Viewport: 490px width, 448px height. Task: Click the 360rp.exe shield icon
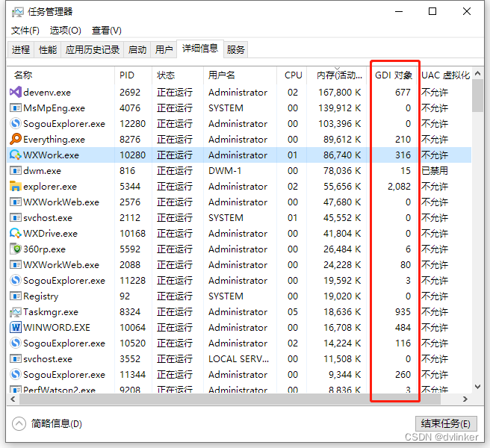15,249
